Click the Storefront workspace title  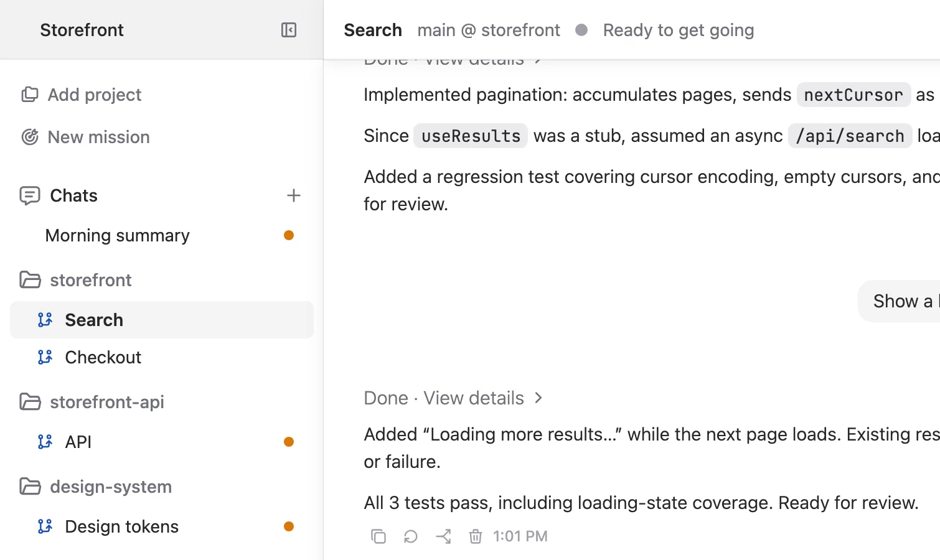point(82,30)
